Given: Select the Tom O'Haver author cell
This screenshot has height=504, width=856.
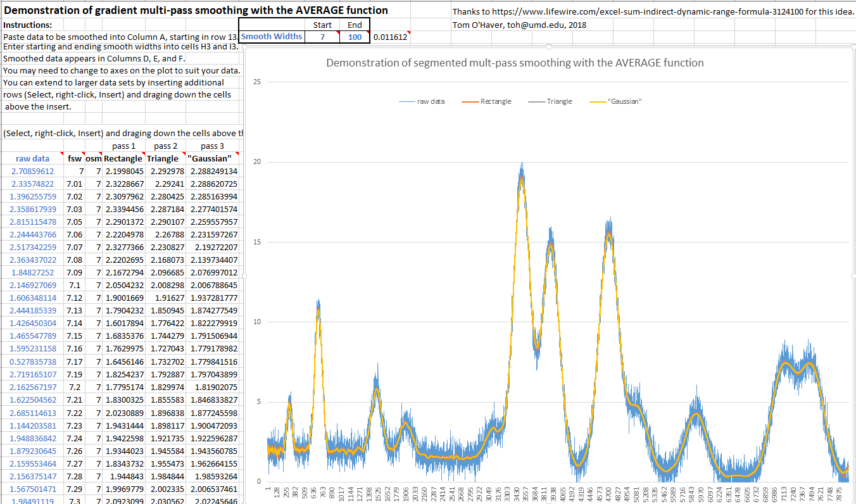Looking at the screenshot, I should 519,25.
